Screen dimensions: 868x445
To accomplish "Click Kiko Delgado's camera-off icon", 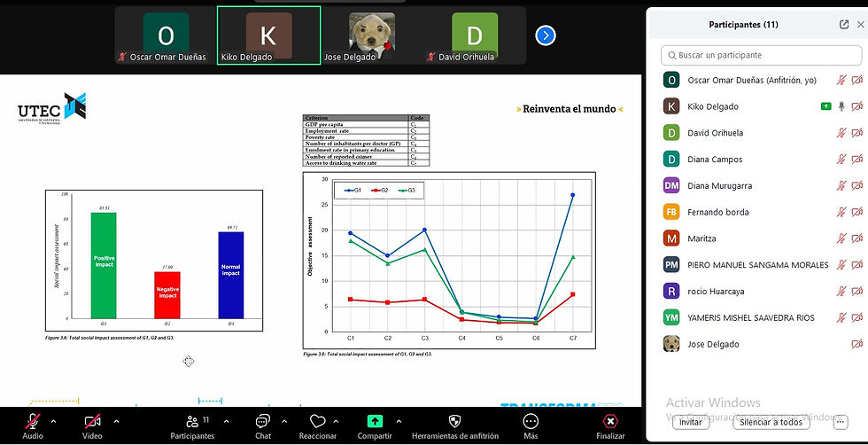I will 857,106.
